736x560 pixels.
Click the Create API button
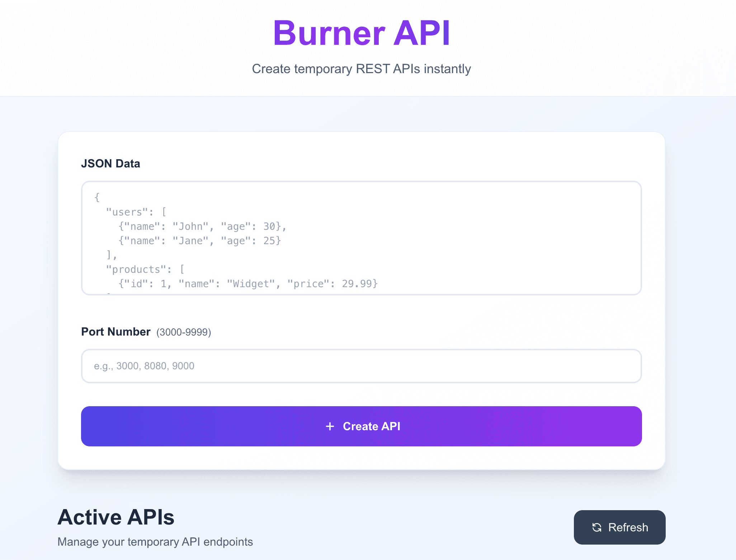click(x=361, y=426)
